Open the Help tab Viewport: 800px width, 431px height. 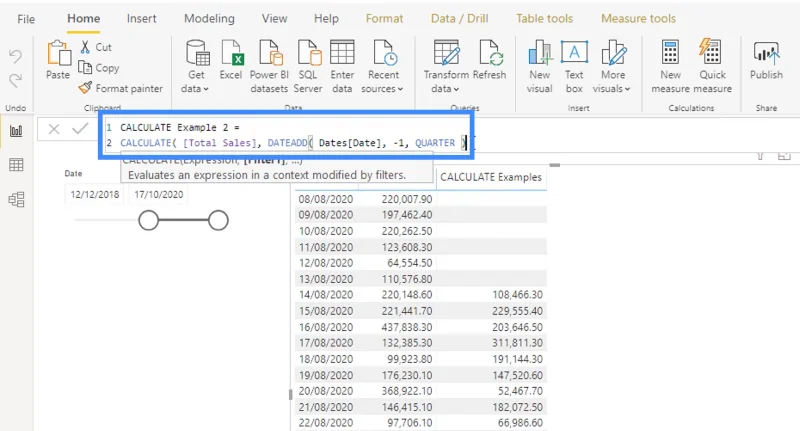pyautogui.click(x=326, y=19)
